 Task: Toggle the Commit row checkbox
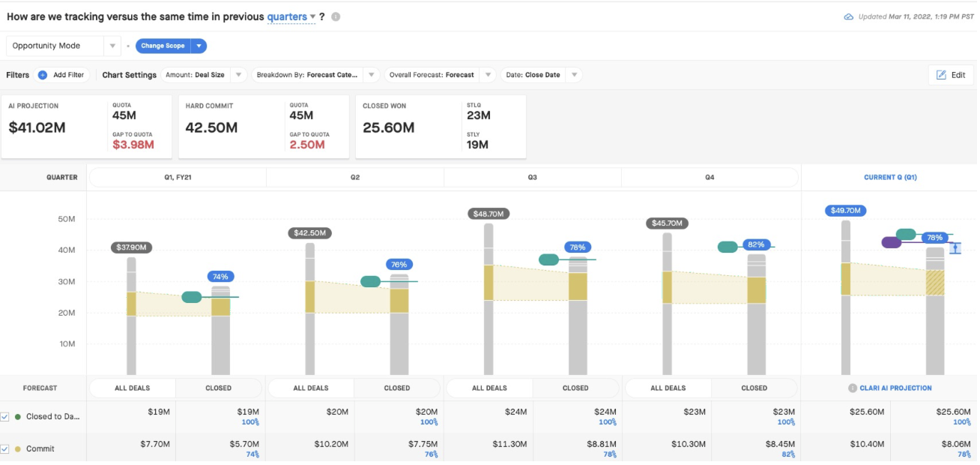tap(5, 448)
